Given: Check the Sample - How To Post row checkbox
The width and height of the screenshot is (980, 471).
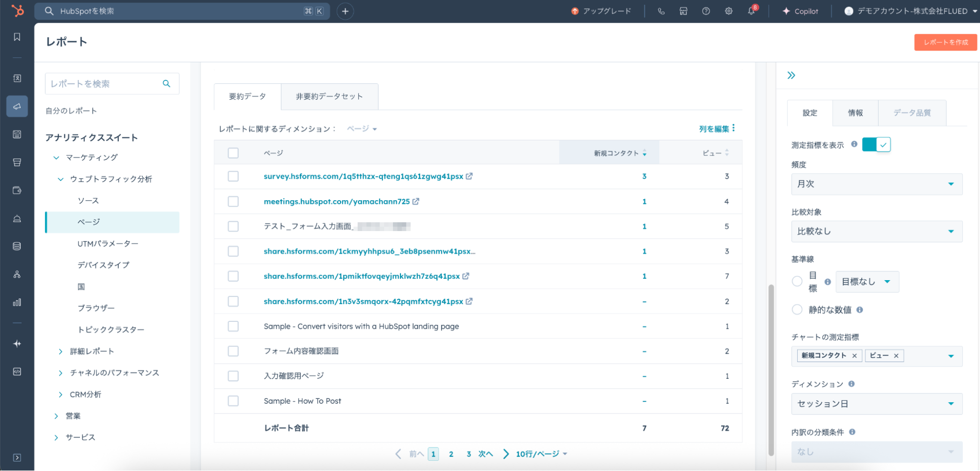Looking at the screenshot, I should 233,401.
